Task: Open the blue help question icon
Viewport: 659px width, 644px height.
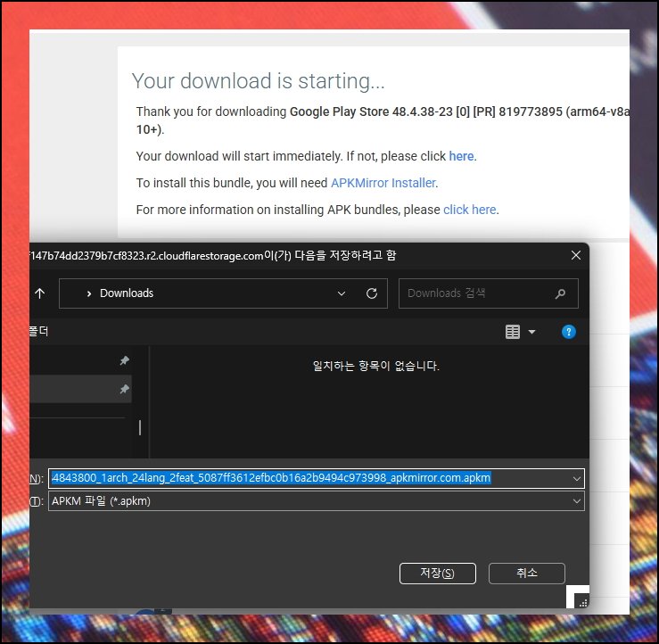Action: click(x=569, y=332)
